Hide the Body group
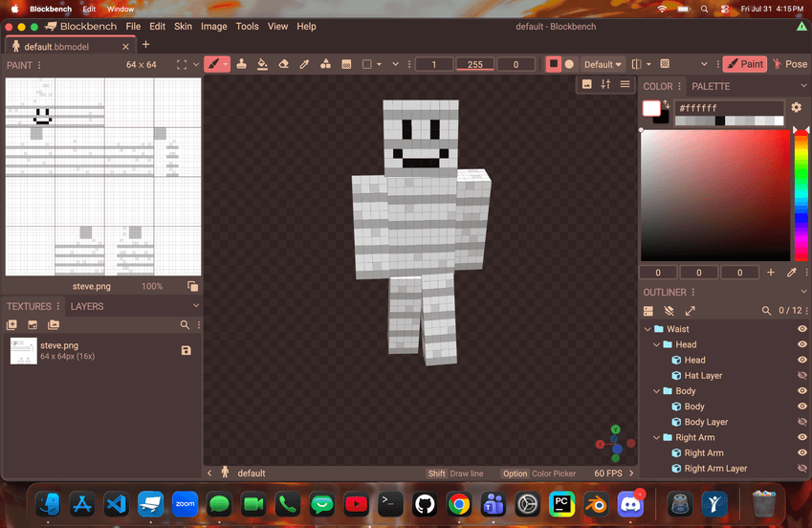 (x=802, y=391)
